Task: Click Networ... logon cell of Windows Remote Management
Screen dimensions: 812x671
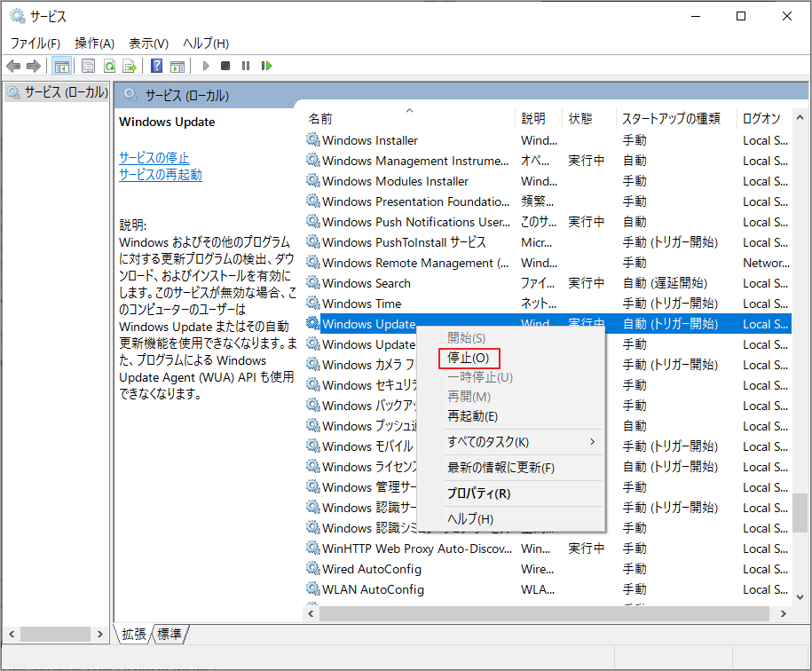Action: pos(766,263)
